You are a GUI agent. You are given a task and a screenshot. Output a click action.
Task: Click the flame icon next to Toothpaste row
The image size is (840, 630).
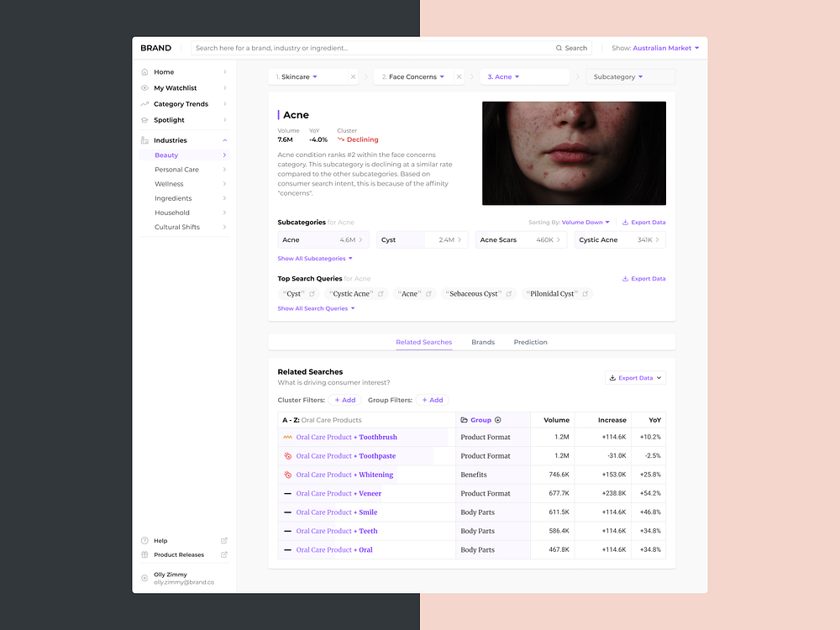(x=286, y=455)
